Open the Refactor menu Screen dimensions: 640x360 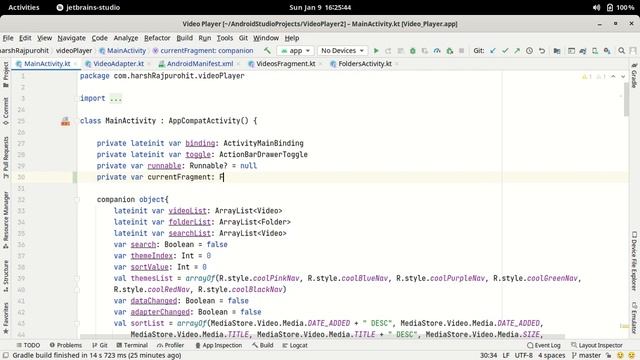(x=157, y=38)
